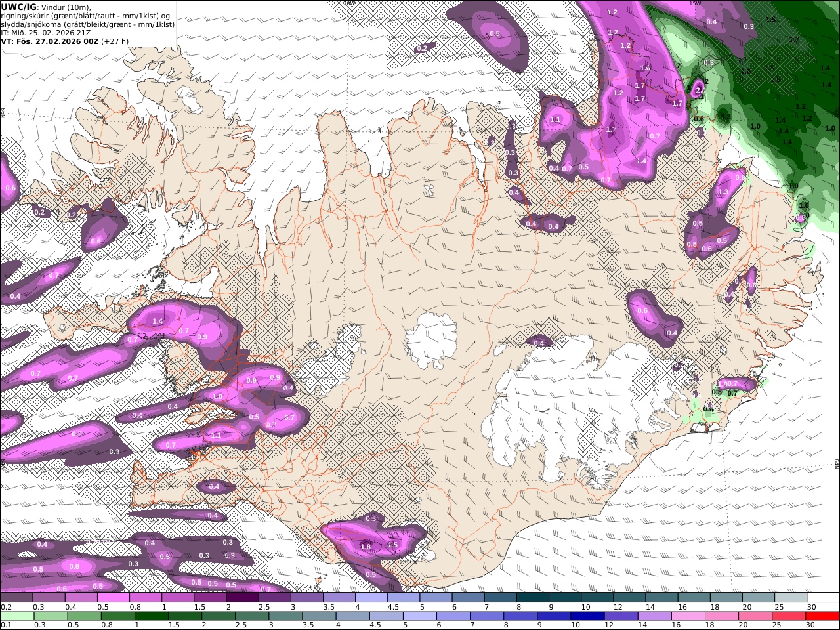This screenshot has width=840, height=630.
Task: Click the 'UWC/IG: Vindur (10m),' title line
Action: (46, 7)
